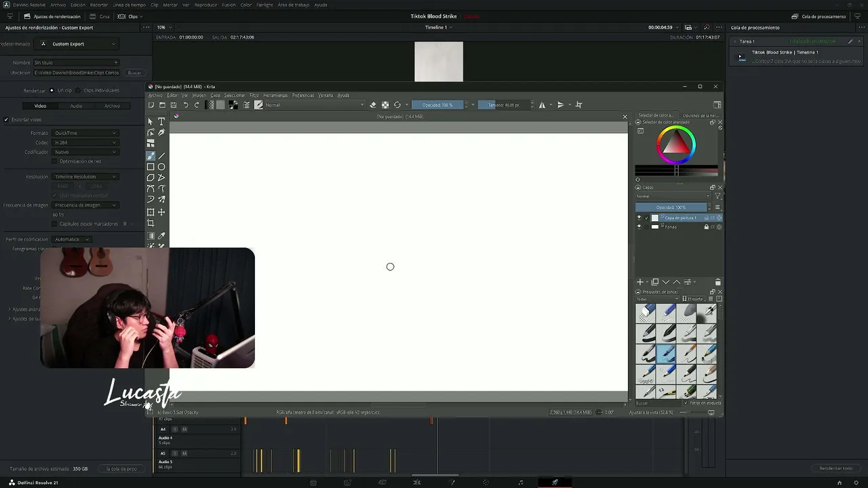The width and height of the screenshot is (868, 488).
Task: Toggle eraser mode in Krita toolbar
Action: coord(373,105)
